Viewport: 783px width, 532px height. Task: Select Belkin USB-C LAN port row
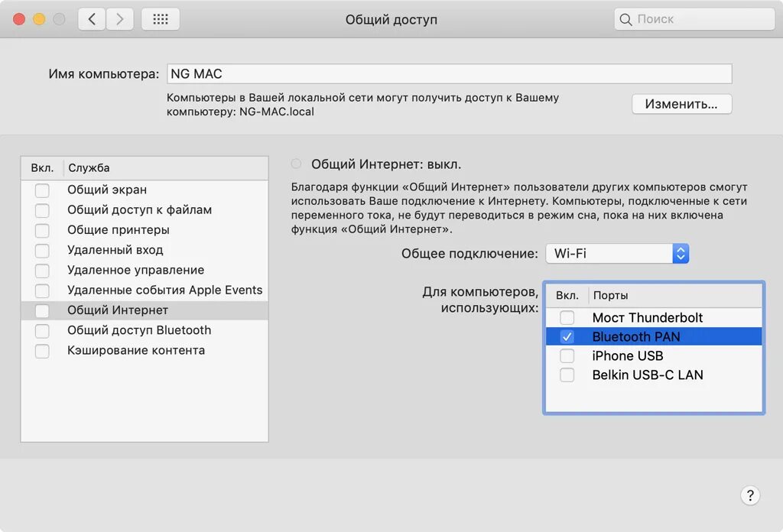click(x=647, y=375)
